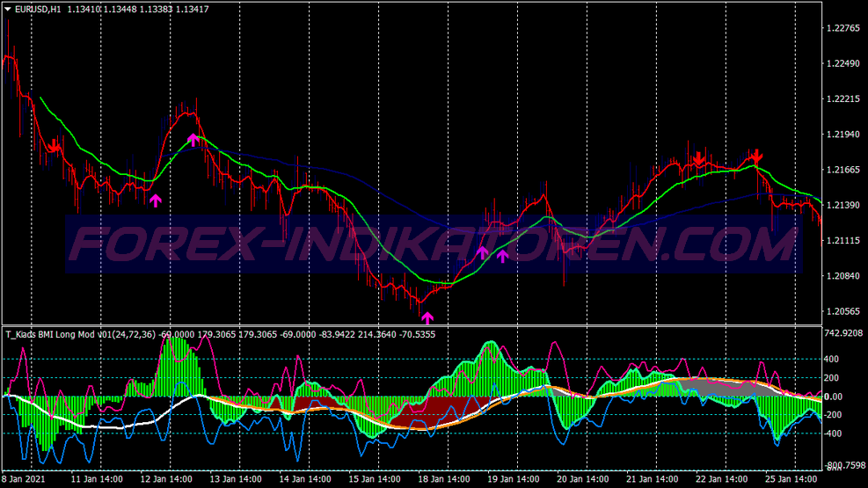868x488 pixels.
Task: Click the EURUSD,H1 chart title label
Action: [x=37, y=10]
